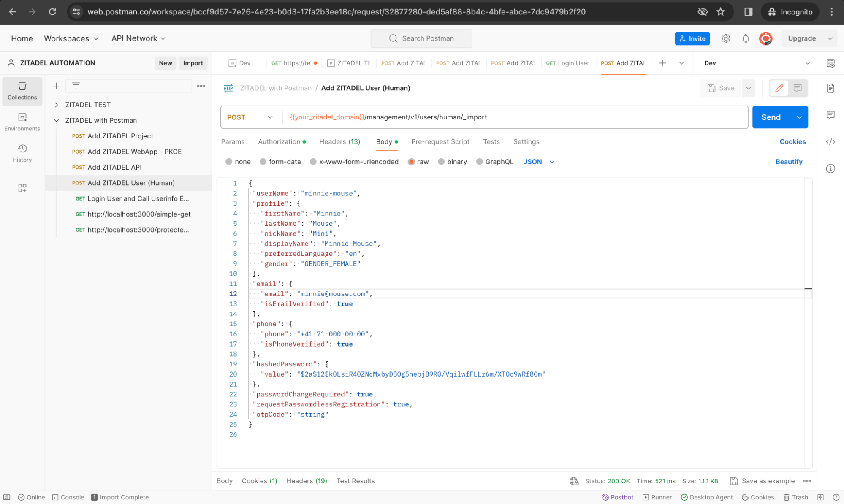844x504 pixels.
Task: Open the Send button arrow options
Action: click(x=799, y=117)
